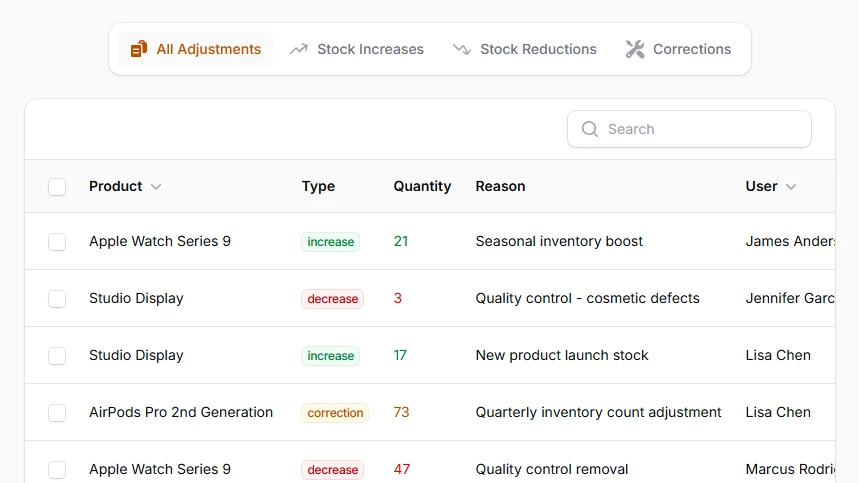Click AirPods Pro 2nd Generation product name
Viewport: 859px width, 483px height.
[181, 412]
